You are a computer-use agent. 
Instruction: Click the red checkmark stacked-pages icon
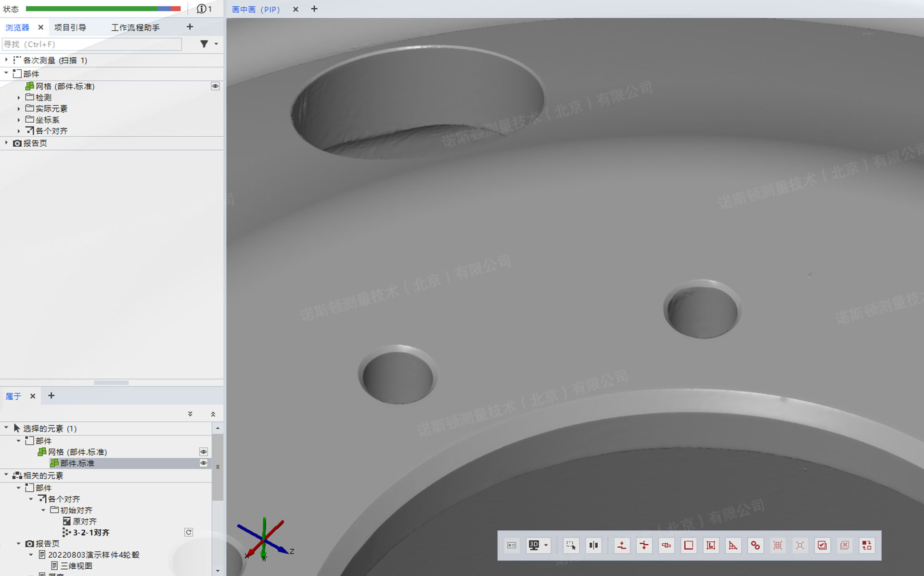[x=822, y=545]
